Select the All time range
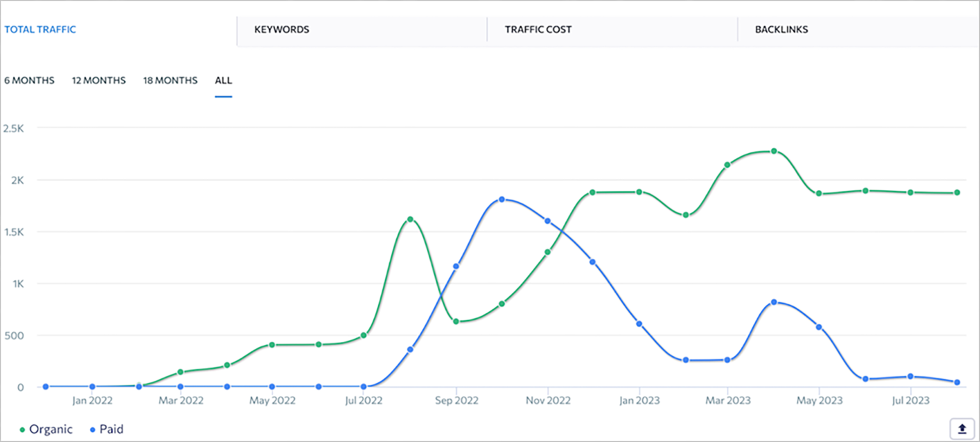 pyautogui.click(x=223, y=80)
